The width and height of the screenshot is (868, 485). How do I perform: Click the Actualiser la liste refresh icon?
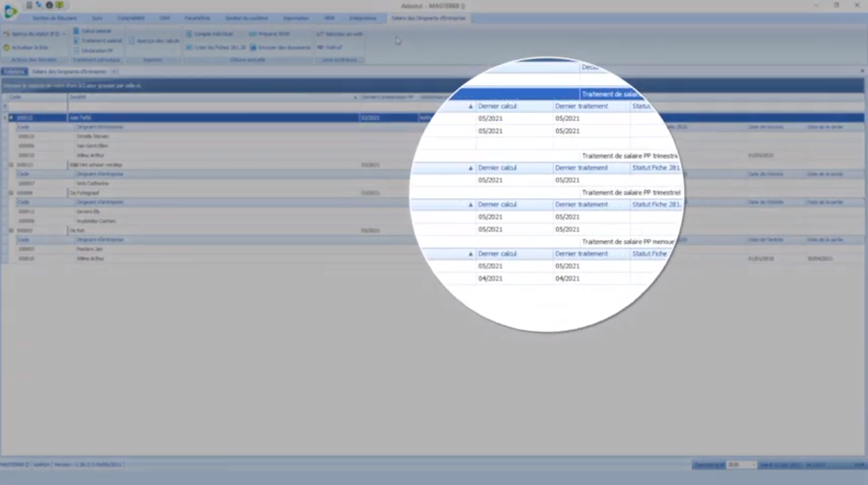click(7, 48)
